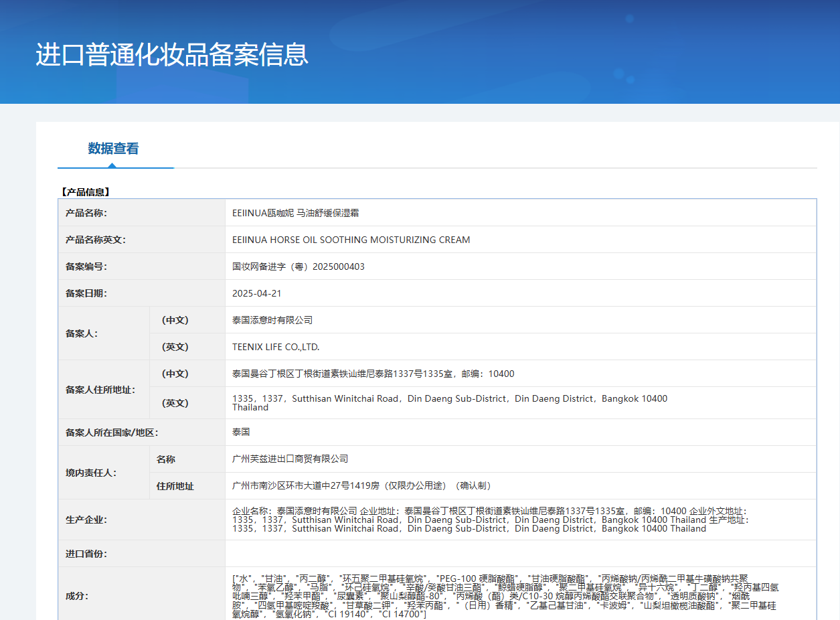840x620 pixels.
Task: Click the filing number 国妆网备进字（粤）2025000403
Action: tap(298, 266)
